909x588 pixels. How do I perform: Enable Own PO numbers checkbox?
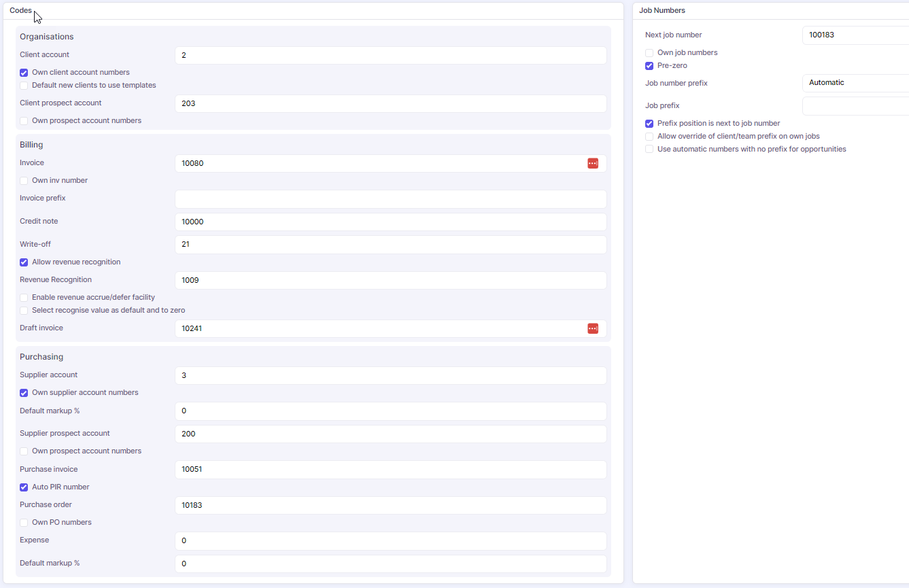(x=24, y=523)
